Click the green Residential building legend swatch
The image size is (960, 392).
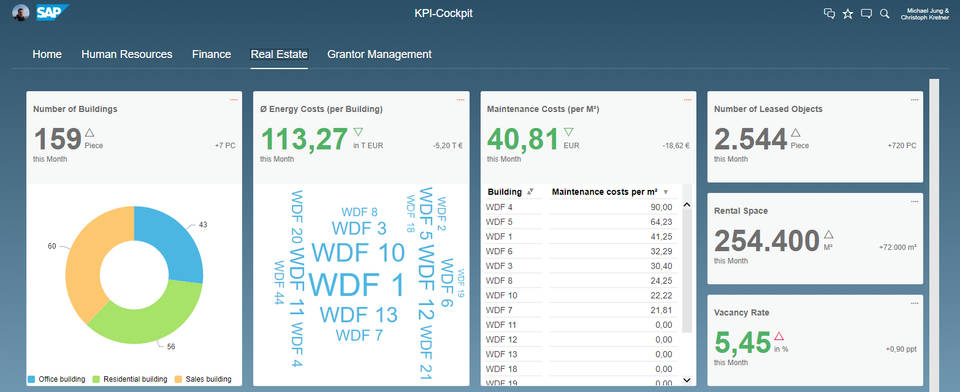pos(96,379)
